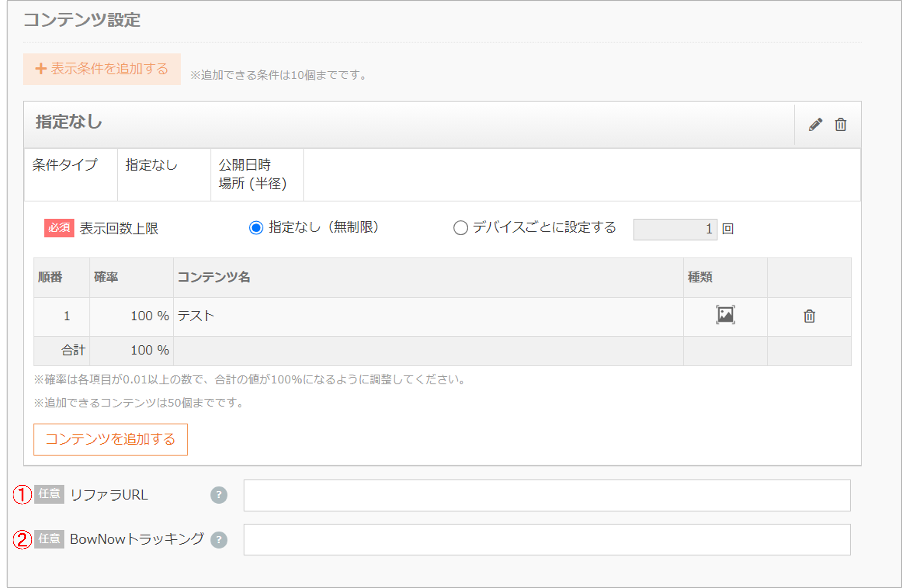Click the 表示条件を追加する button
Screen dimensions: 902x588
coord(102,69)
